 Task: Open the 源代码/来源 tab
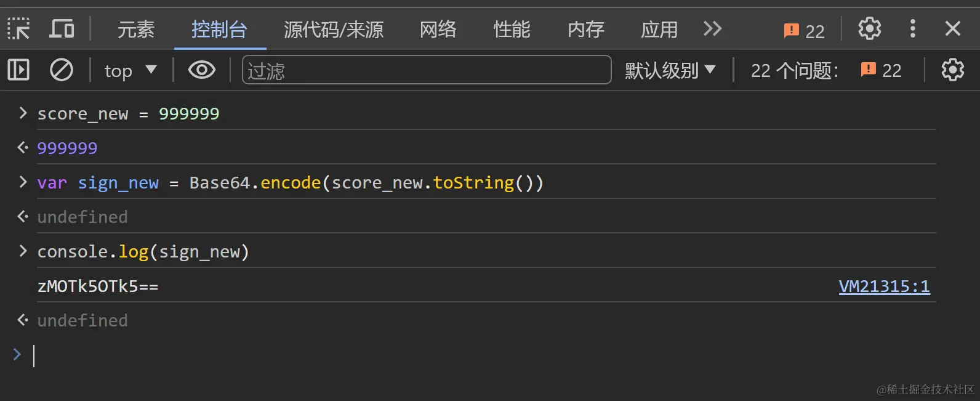coord(333,30)
